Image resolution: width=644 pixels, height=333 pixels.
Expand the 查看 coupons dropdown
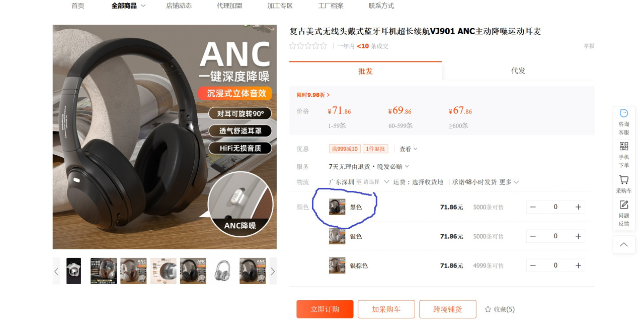point(409,149)
